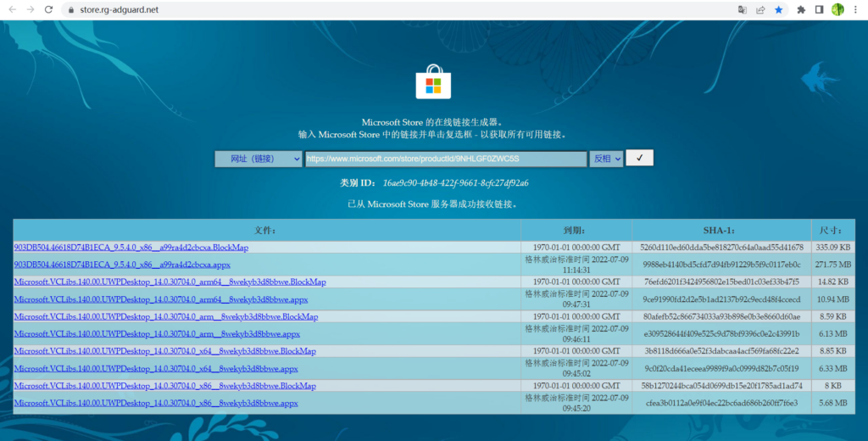Open the 反相 ring dropdown

(606, 159)
